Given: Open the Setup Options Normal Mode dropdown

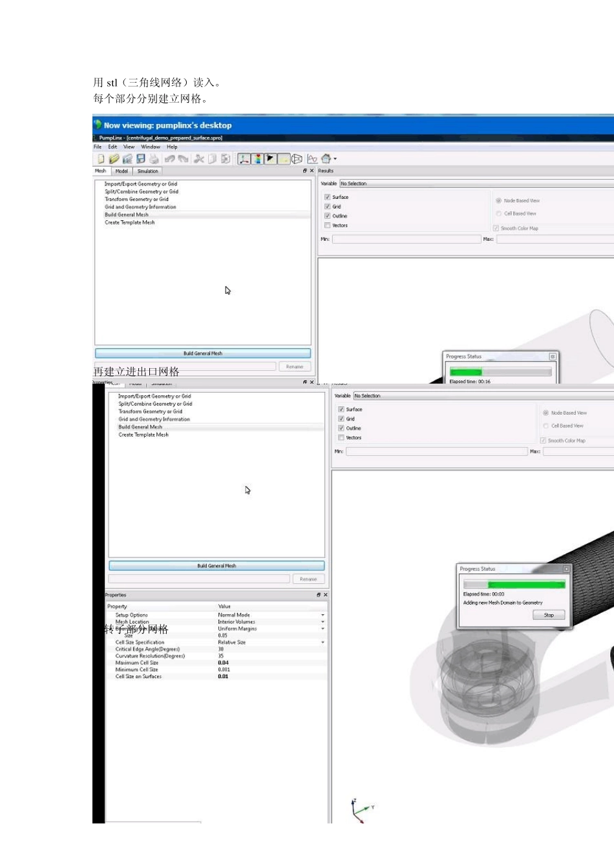Looking at the screenshot, I should [x=323, y=615].
